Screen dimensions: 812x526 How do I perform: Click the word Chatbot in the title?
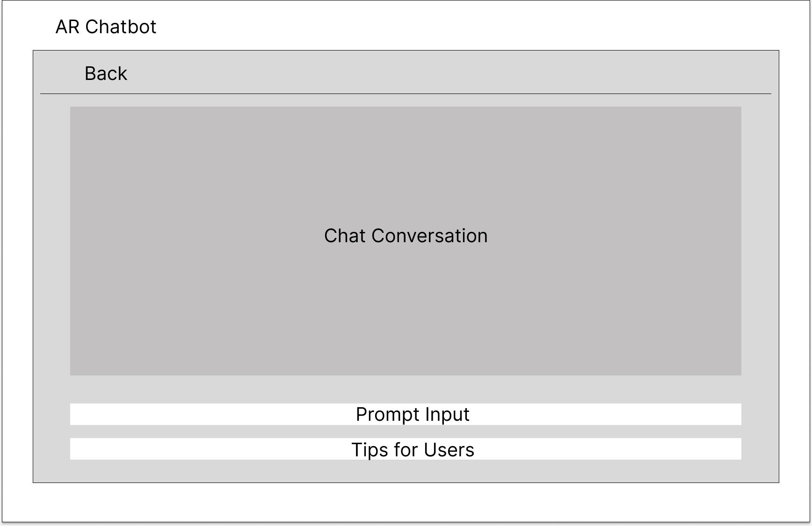pyautogui.click(x=121, y=27)
